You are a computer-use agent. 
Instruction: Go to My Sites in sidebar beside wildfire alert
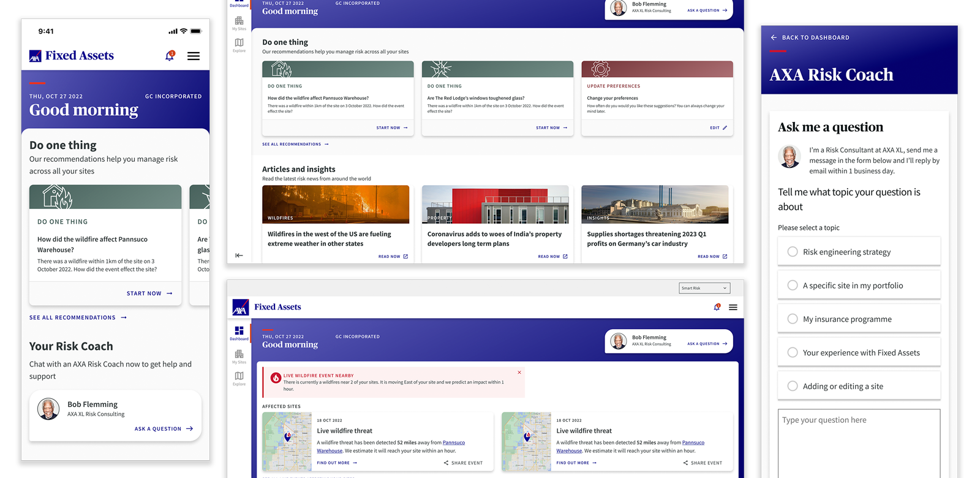click(239, 356)
